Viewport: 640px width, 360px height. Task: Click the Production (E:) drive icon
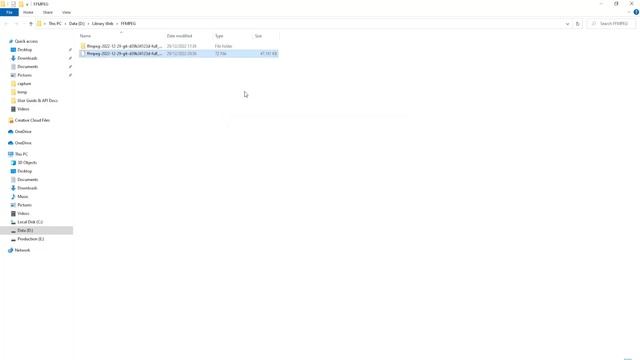click(13, 239)
